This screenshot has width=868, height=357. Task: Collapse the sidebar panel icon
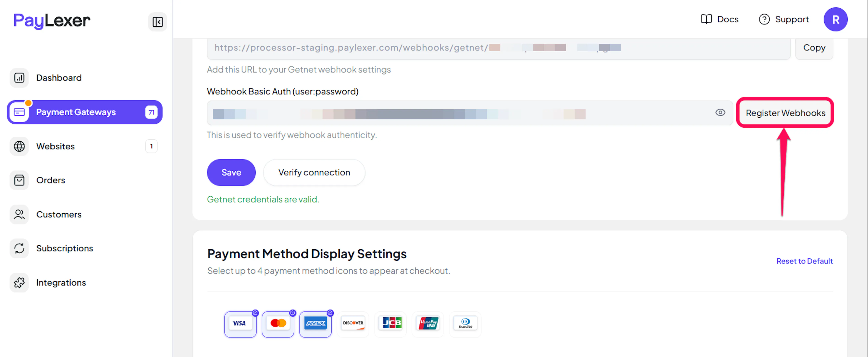click(x=157, y=22)
